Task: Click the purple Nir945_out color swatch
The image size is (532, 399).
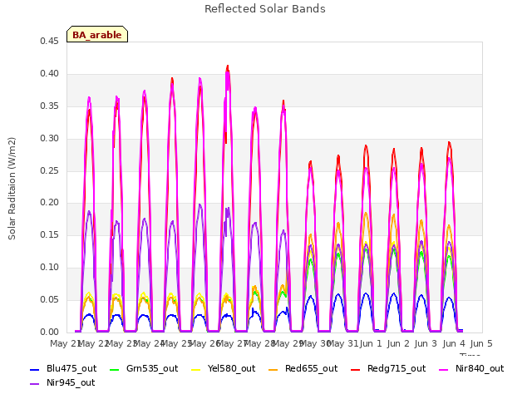Action: pos(35,384)
